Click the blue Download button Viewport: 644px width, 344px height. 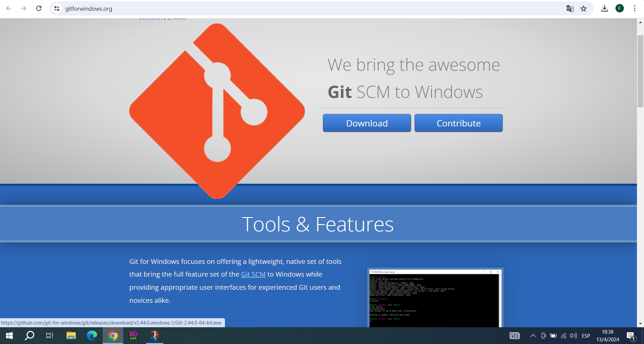[367, 123]
